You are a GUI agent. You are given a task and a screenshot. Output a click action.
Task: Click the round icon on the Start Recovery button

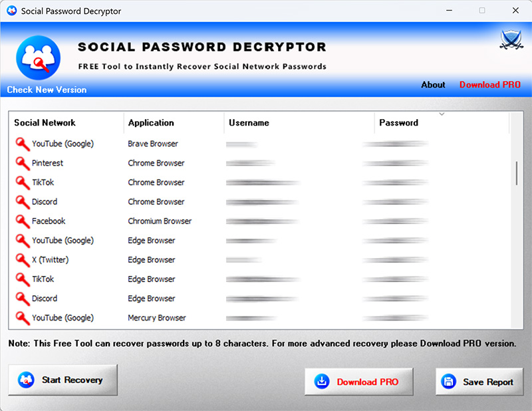pyautogui.click(x=27, y=380)
